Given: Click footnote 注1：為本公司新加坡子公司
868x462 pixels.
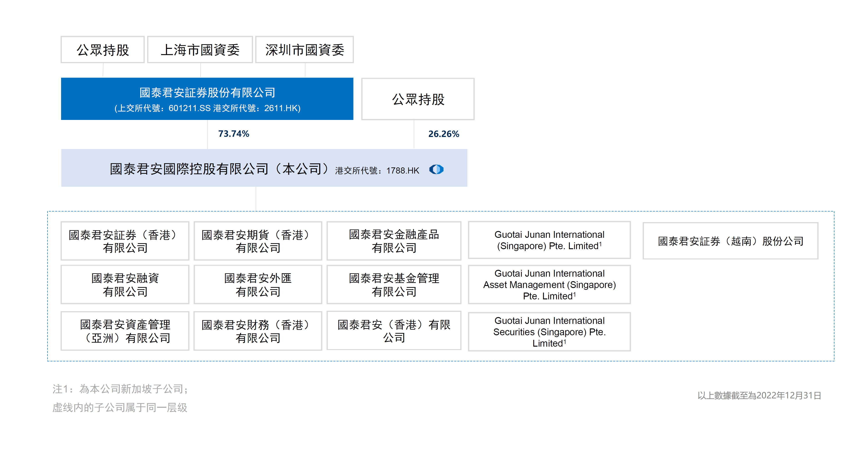Looking at the screenshot, I should tap(120, 389).
